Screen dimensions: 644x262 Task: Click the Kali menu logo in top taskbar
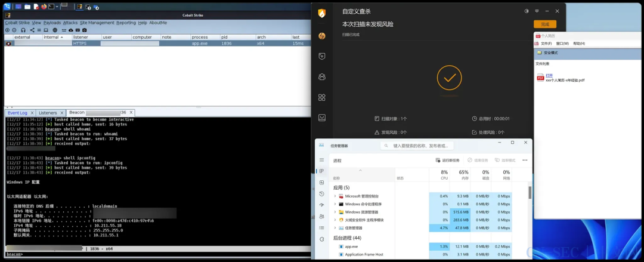coord(7,7)
